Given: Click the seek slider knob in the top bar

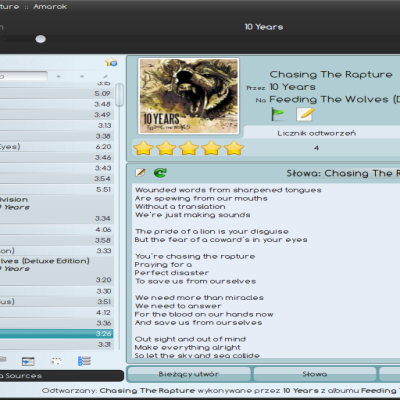Looking at the screenshot, I should (40, 39).
